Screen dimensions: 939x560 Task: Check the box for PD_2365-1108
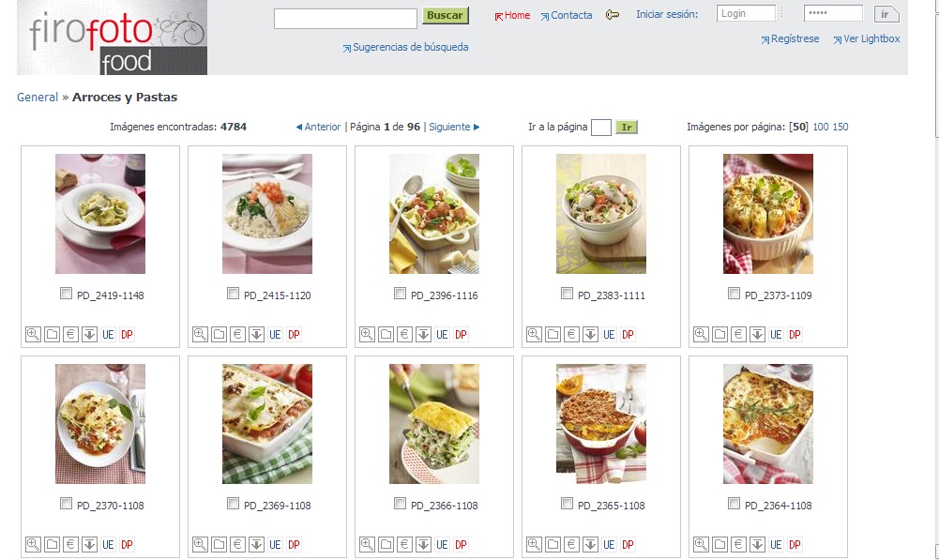click(567, 504)
